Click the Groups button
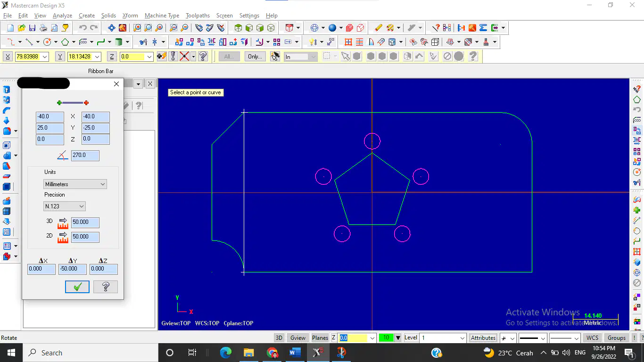The image size is (644, 362). pos(617,337)
